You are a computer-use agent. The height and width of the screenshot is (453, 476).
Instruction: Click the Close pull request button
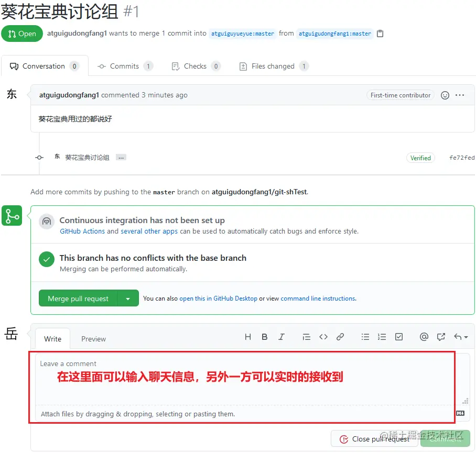point(375,439)
